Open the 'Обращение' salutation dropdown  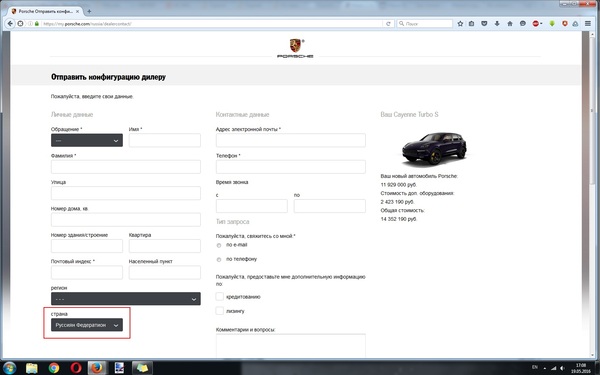pos(87,140)
